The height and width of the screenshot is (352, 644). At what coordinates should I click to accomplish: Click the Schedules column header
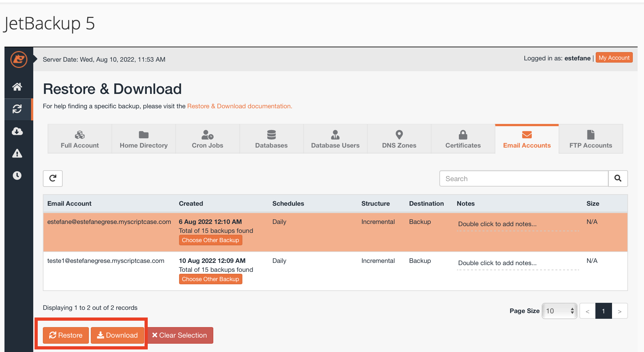[288, 203]
